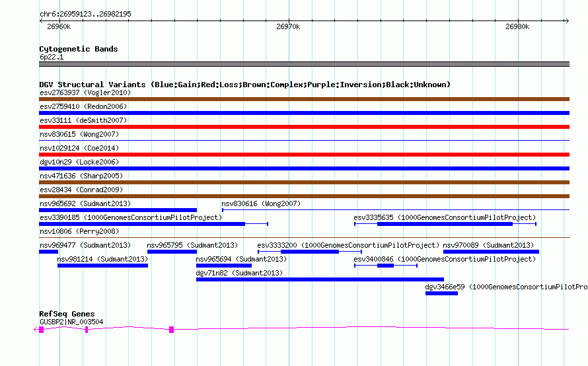Click the 26960k ruler tick label
The image size is (588, 366).
point(59,26)
